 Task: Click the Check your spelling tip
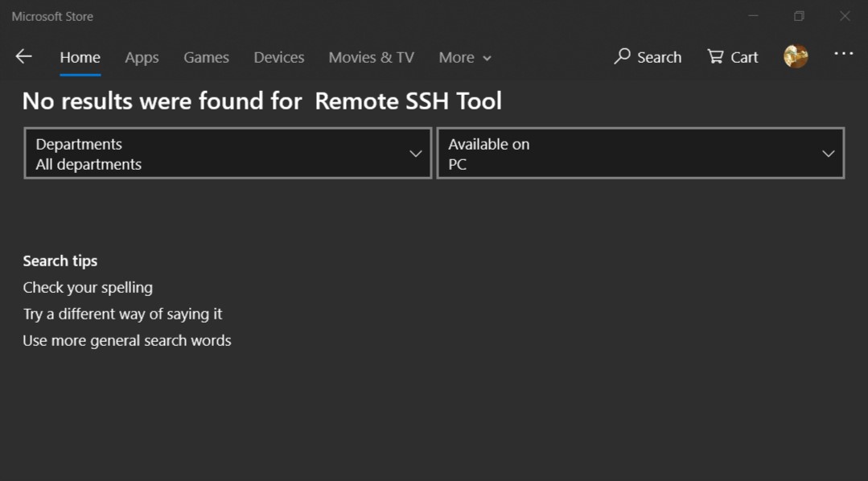click(88, 288)
